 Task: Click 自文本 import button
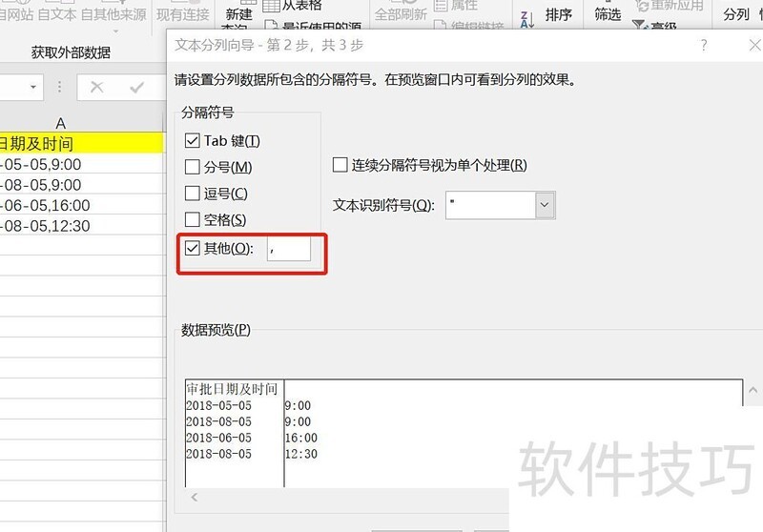point(57,14)
